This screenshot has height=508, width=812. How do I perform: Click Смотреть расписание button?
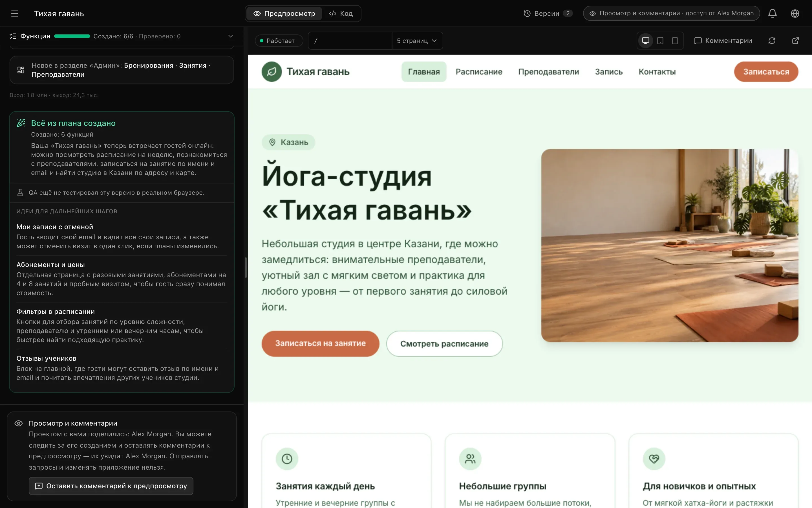coord(444,343)
